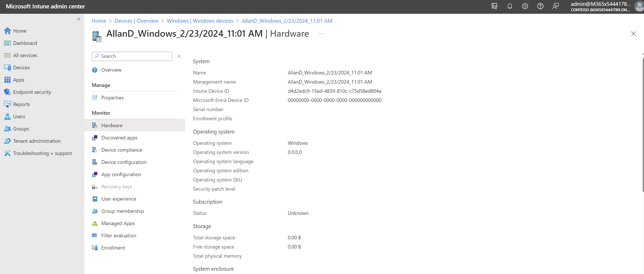Click the Apps grid icon

click(x=7, y=80)
